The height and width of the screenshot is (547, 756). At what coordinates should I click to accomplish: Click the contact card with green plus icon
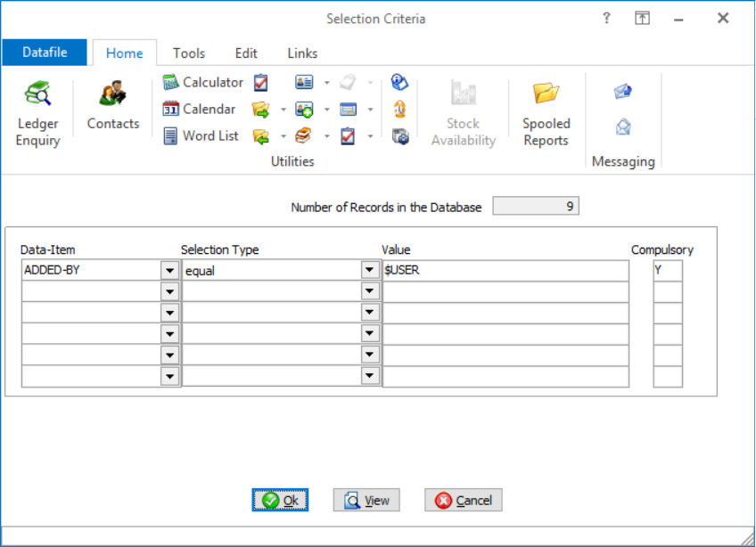(x=304, y=110)
